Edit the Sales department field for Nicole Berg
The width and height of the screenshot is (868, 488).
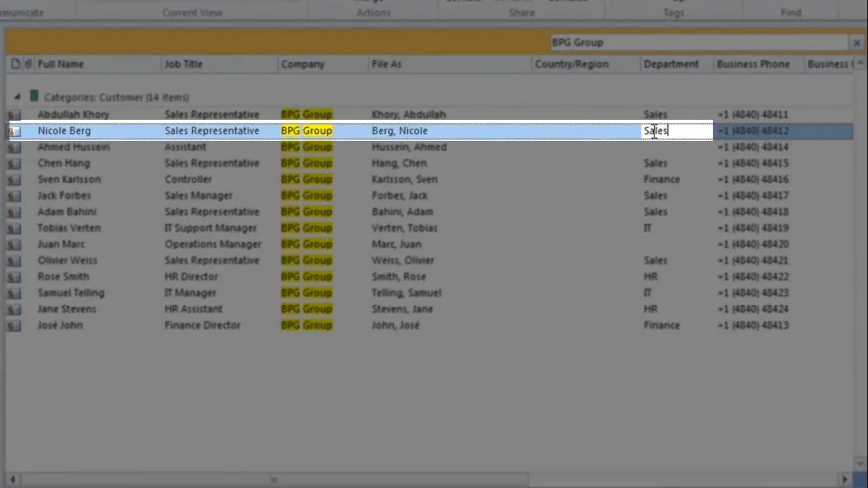pyautogui.click(x=677, y=131)
